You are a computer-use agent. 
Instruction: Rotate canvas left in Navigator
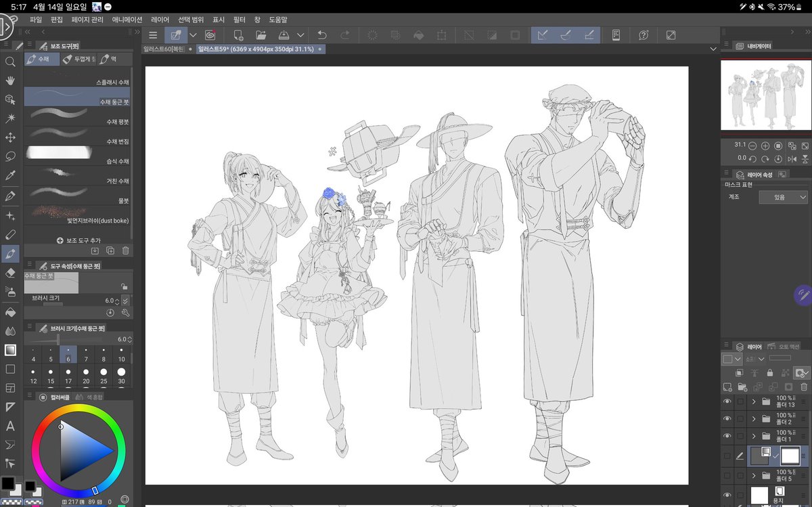click(752, 158)
